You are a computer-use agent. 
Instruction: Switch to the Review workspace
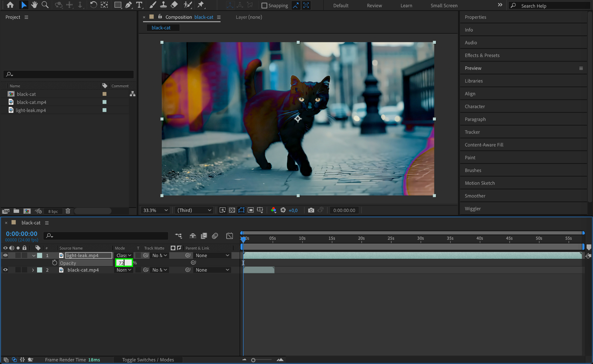(x=374, y=6)
